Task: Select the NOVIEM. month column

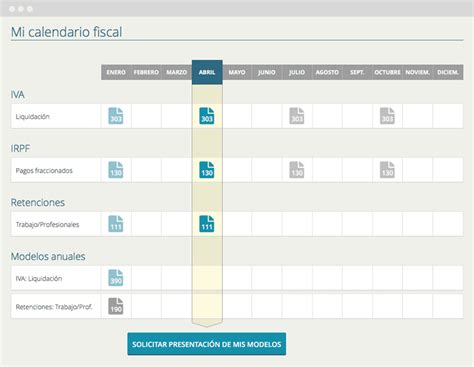Action: [417, 72]
